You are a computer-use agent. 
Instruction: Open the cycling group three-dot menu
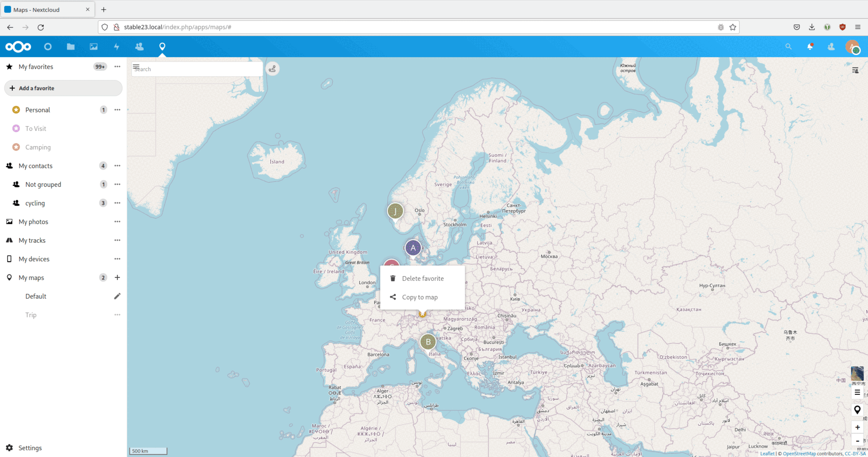click(x=117, y=203)
